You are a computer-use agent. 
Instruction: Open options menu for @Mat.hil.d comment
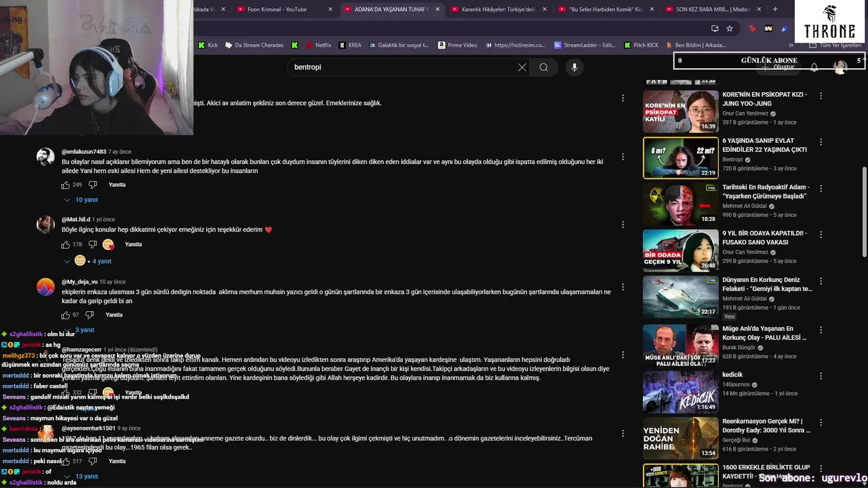[623, 224]
